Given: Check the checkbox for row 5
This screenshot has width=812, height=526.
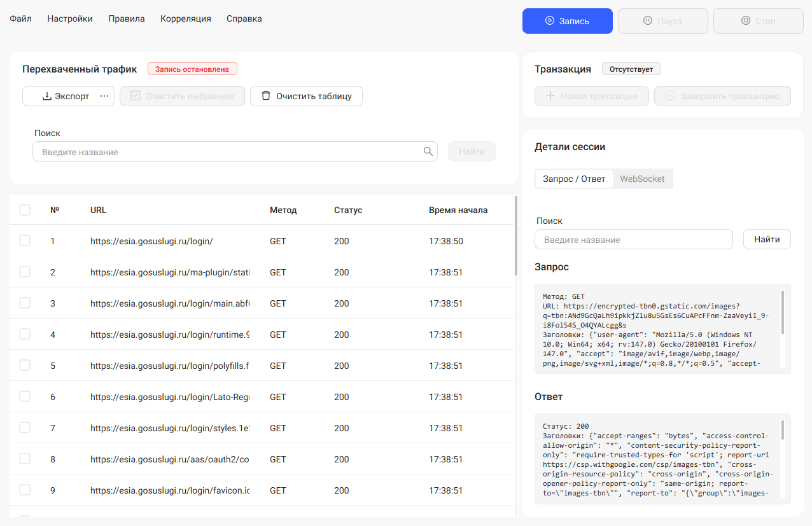Looking at the screenshot, I should (25, 365).
